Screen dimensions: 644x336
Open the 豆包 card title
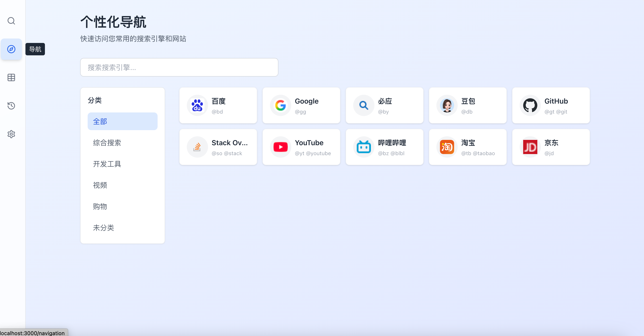(468, 101)
